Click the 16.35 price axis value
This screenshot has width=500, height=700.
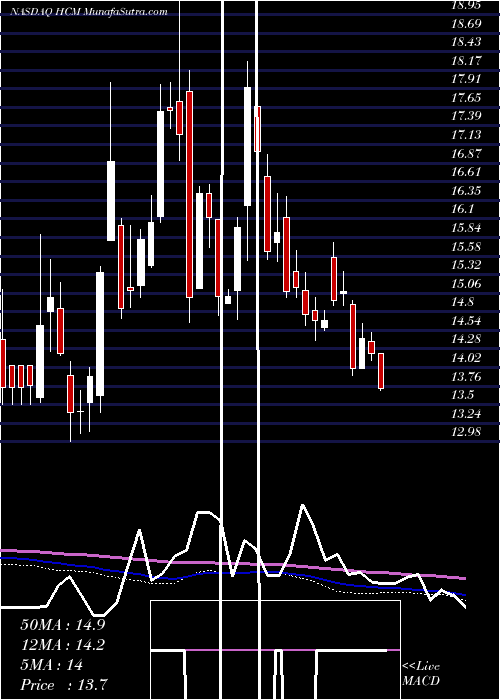[x=466, y=191]
